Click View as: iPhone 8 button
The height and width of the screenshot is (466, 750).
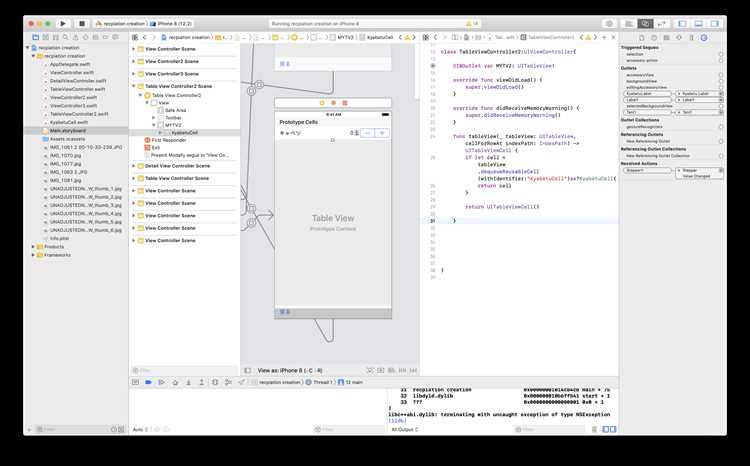pyautogui.click(x=290, y=370)
